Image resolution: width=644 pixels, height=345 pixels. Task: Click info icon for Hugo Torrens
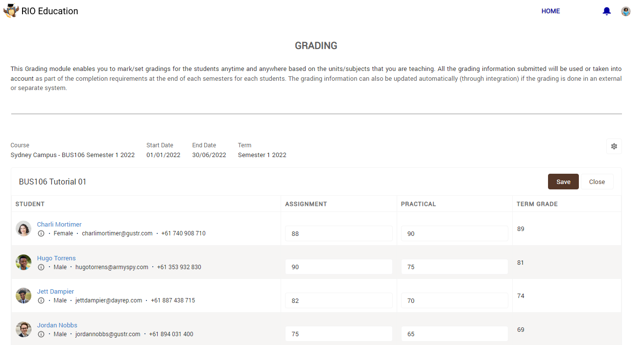pyautogui.click(x=41, y=268)
